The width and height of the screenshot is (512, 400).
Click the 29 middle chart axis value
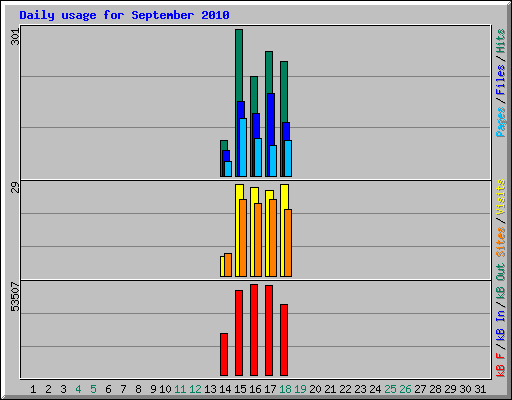15,188
